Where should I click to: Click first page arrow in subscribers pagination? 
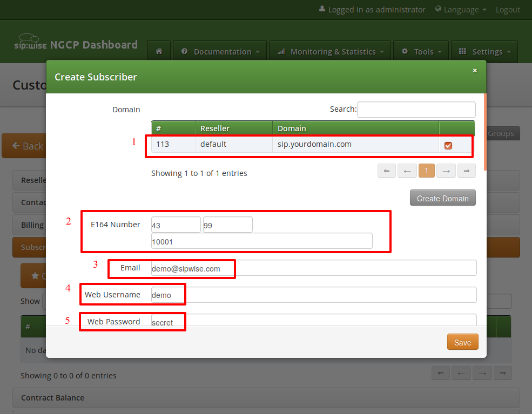click(441, 373)
